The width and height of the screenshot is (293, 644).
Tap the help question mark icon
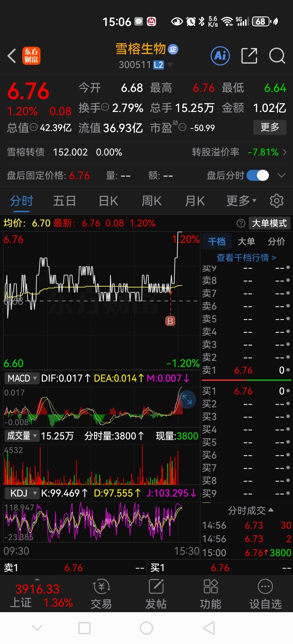241,223
